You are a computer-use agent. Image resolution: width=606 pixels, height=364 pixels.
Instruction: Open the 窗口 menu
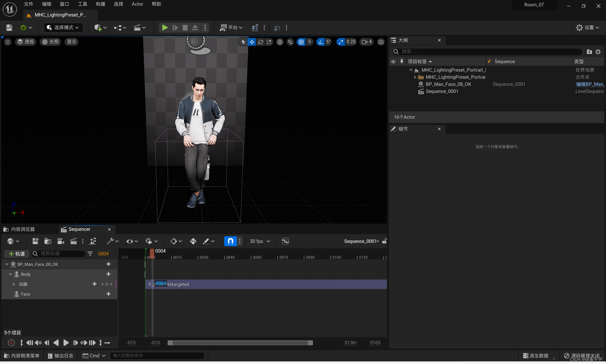coord(64,4)
